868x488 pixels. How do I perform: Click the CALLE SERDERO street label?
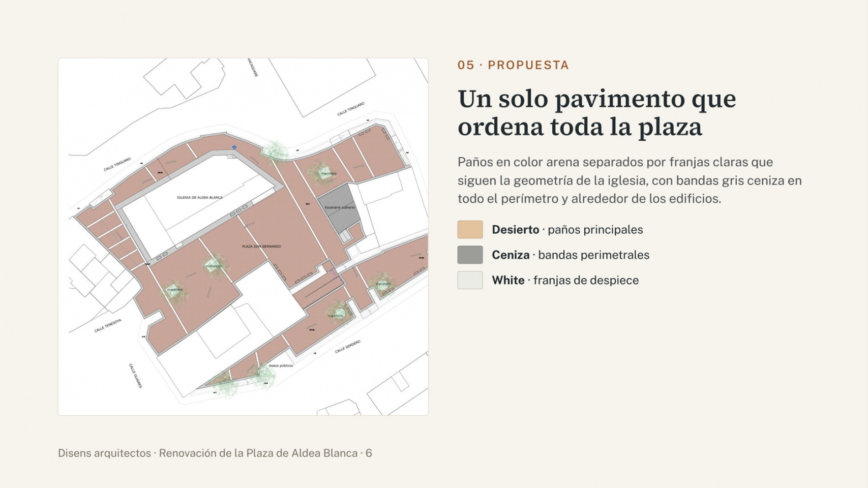pyautogui.click(x=348, y=347)
